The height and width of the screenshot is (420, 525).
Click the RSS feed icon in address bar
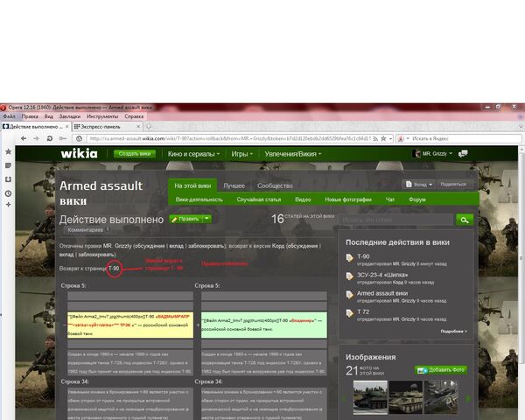375,138
